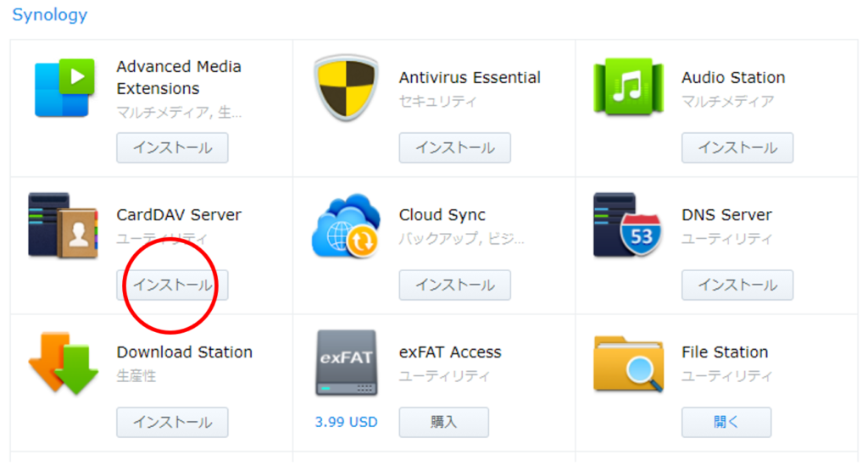Install Audio Station package

(x=737, y=147)
